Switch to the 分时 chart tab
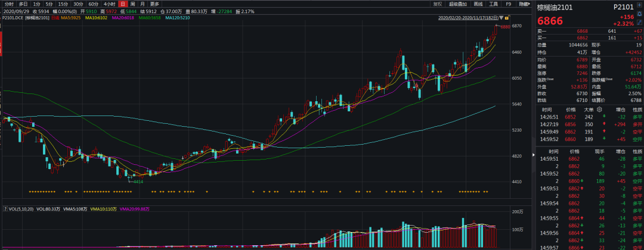Image resolution: width=644 pixels, height=250 pixels. (x=8, y=4)
